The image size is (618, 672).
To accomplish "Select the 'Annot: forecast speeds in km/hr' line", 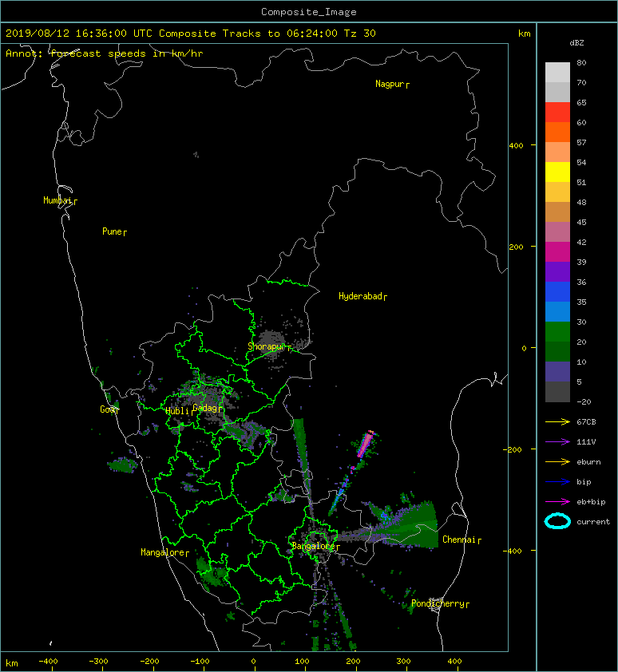I will click(105, 53).
